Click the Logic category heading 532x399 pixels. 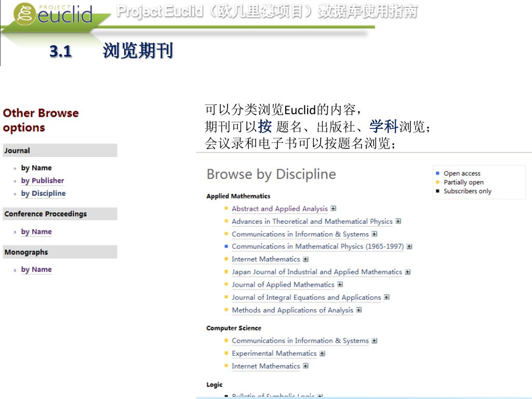pos(215,385)
